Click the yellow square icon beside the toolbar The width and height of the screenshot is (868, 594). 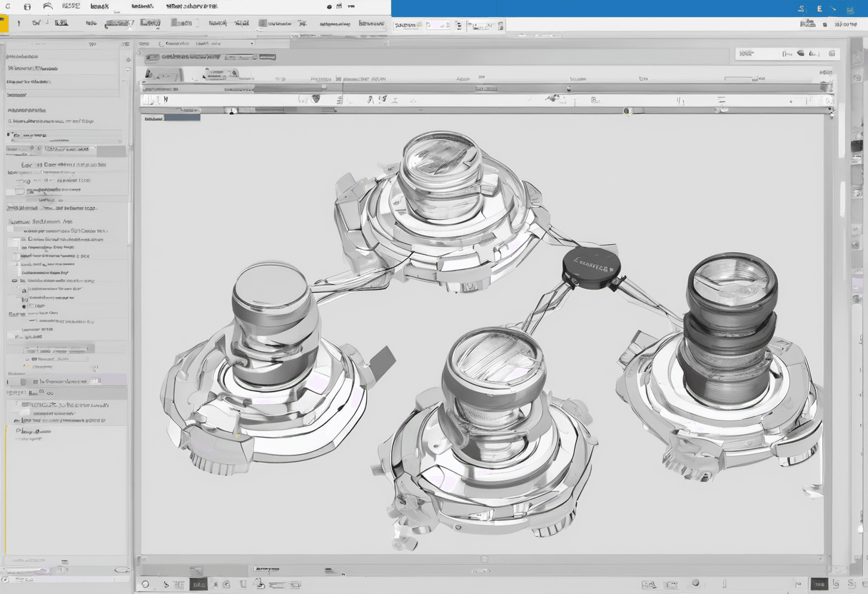(x=4, y=23)
